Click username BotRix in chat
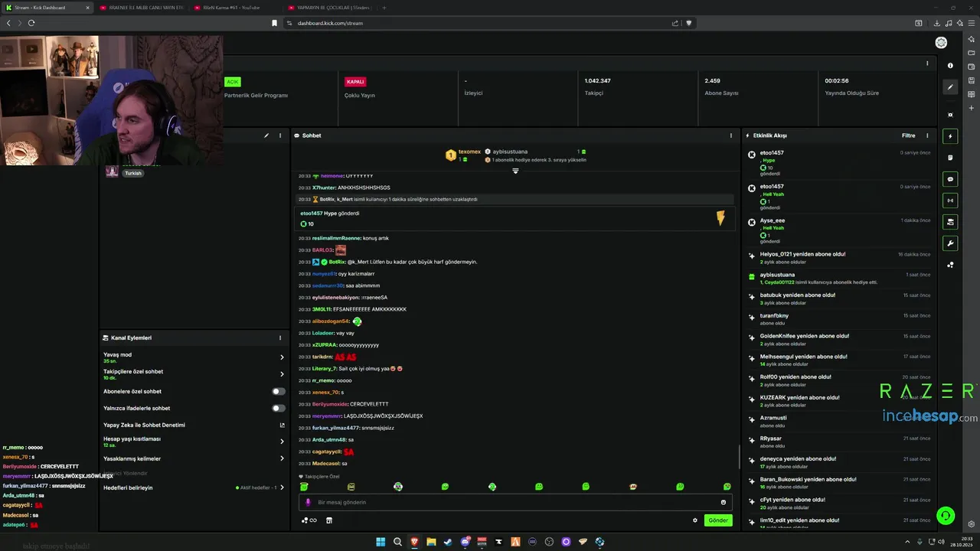This screenshot has width=980, height=551. (x=337, y=262)
